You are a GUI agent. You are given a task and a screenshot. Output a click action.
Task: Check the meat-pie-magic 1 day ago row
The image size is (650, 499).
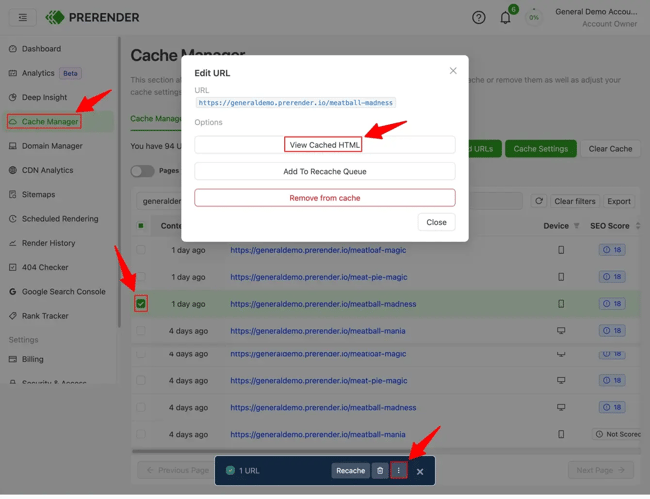click(141, 277)
